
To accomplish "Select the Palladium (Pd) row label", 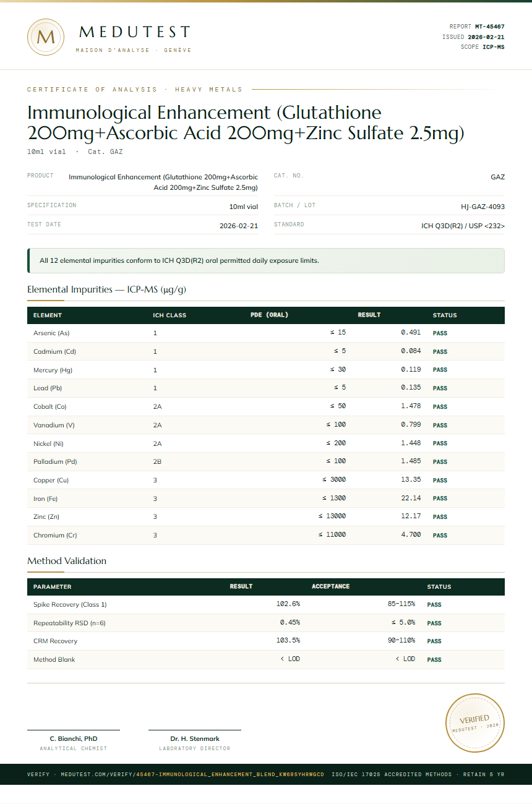I will pos(55,462).
